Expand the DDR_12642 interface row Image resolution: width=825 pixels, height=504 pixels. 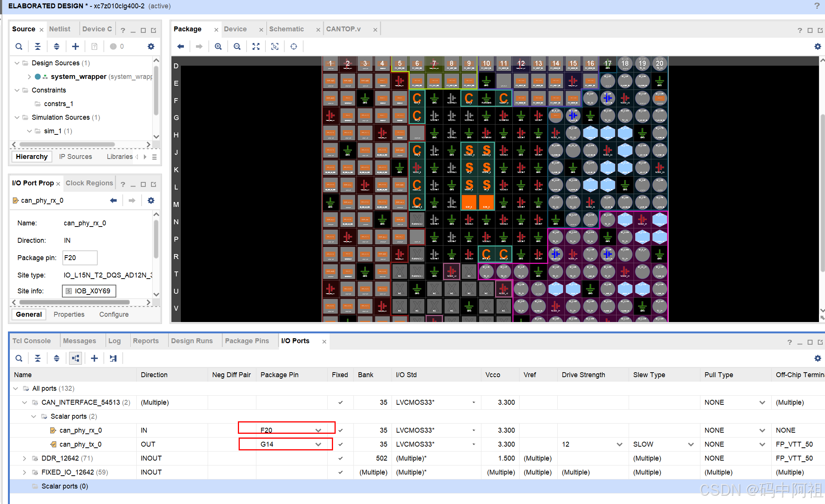[x=25, y=458]
